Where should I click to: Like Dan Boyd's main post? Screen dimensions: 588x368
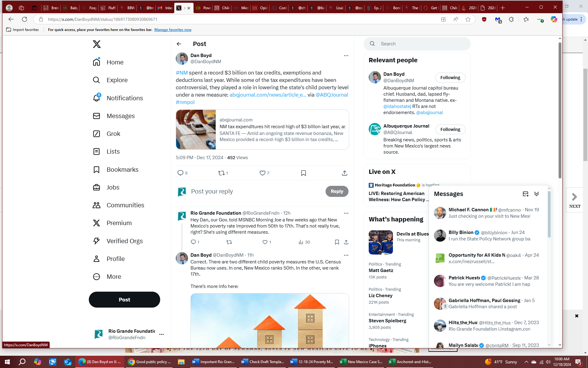click(x=262, y=173)
